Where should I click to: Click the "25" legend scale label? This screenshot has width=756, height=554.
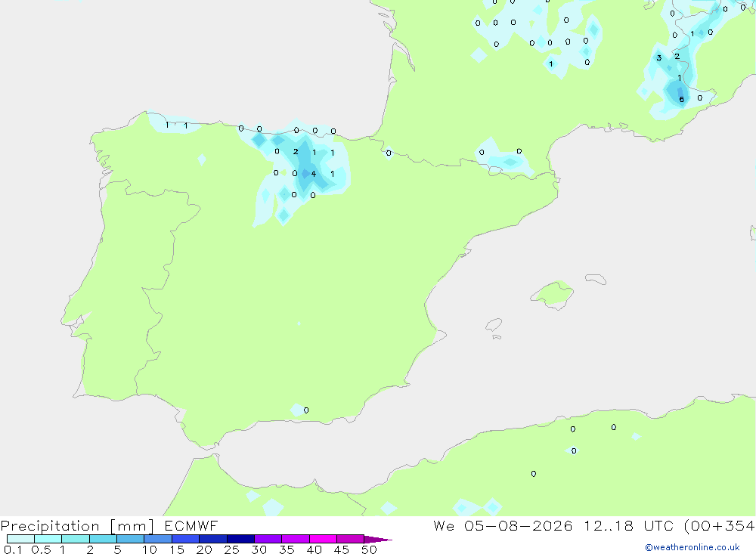click(x=232, y=549)
